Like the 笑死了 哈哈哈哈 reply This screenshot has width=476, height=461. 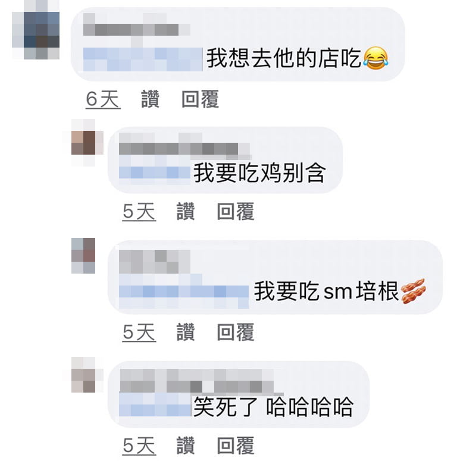point(186,446)
